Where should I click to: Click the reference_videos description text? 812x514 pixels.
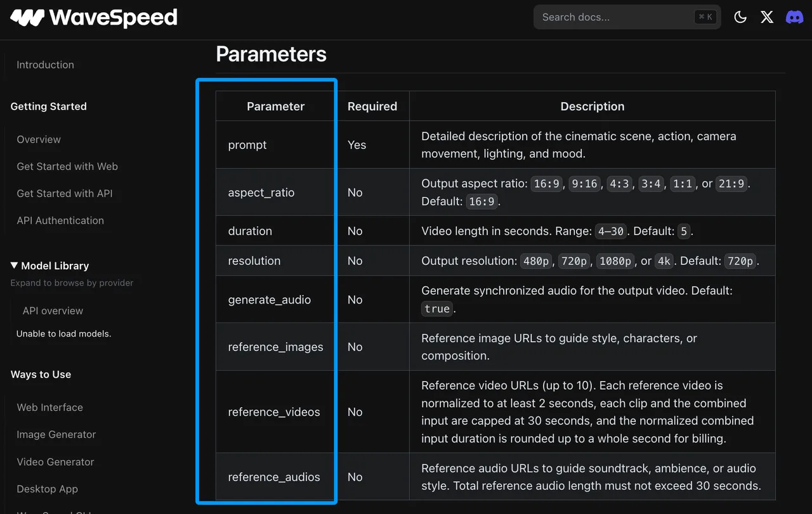[x=587, y=412]
